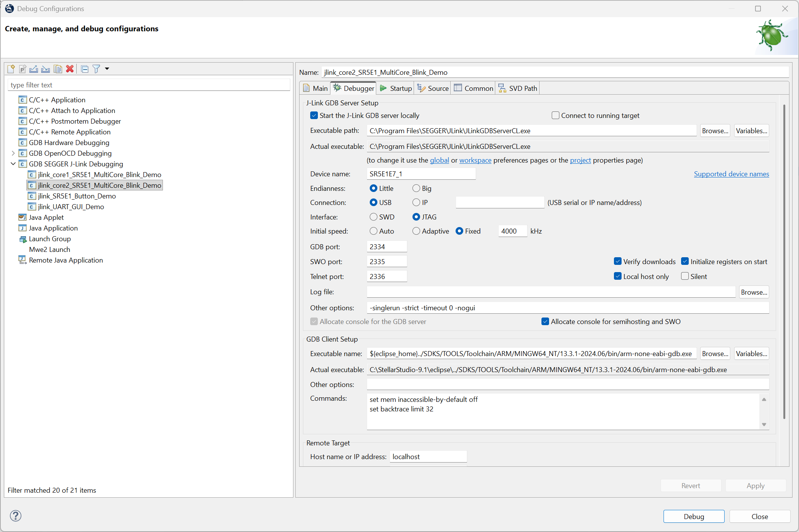This screenshot has width=799, height=532.
Task: Click the Device name field
Action: [421, 174]
